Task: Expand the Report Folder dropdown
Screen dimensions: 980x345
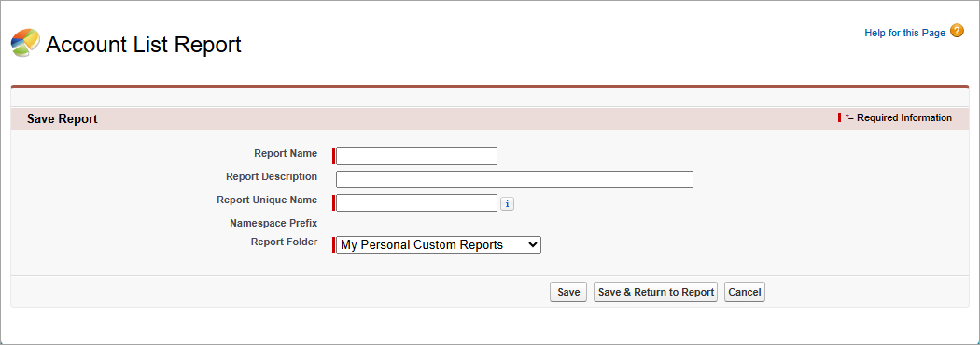Action: pos(439,244)
